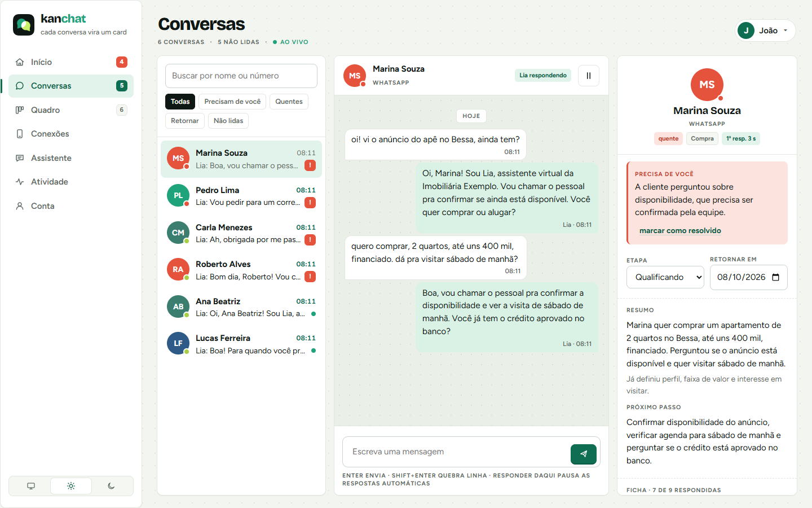Open Carla Menezes conversation
812x508 pixels.
pyautogui.click(x=241, y=233)
